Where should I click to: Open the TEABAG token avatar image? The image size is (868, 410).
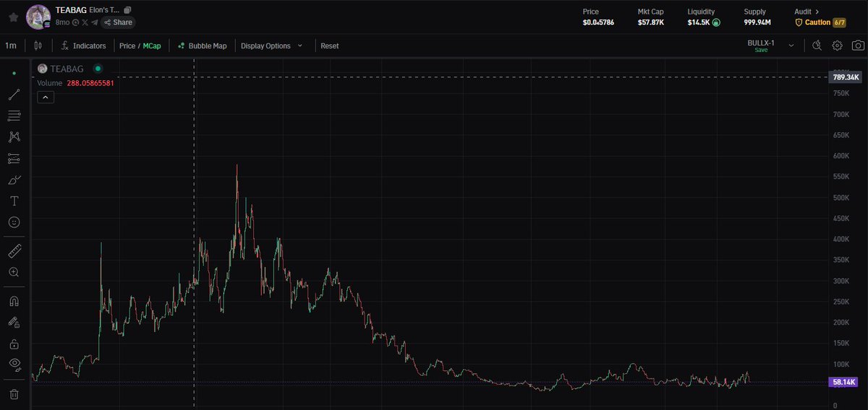38,17
